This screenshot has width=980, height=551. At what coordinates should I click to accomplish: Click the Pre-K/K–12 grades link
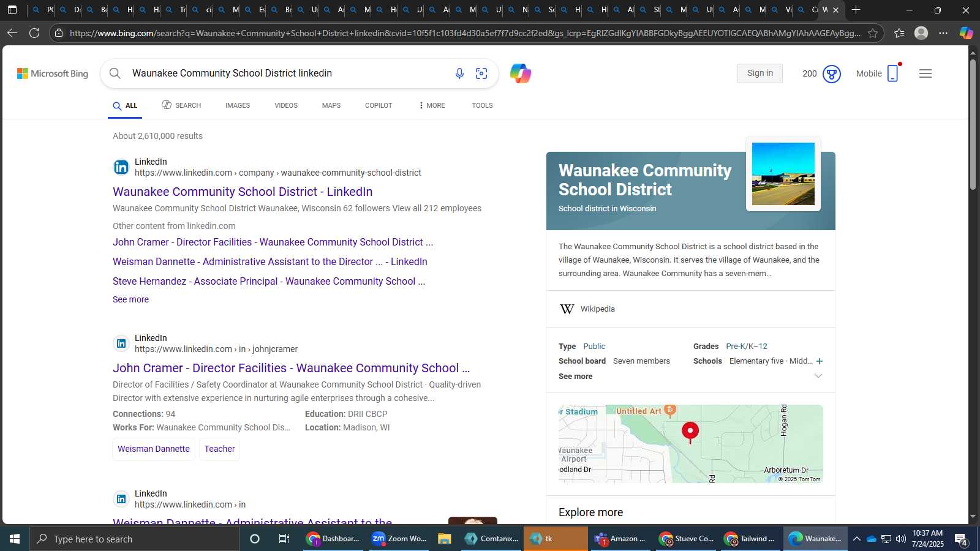pos(747,347)
